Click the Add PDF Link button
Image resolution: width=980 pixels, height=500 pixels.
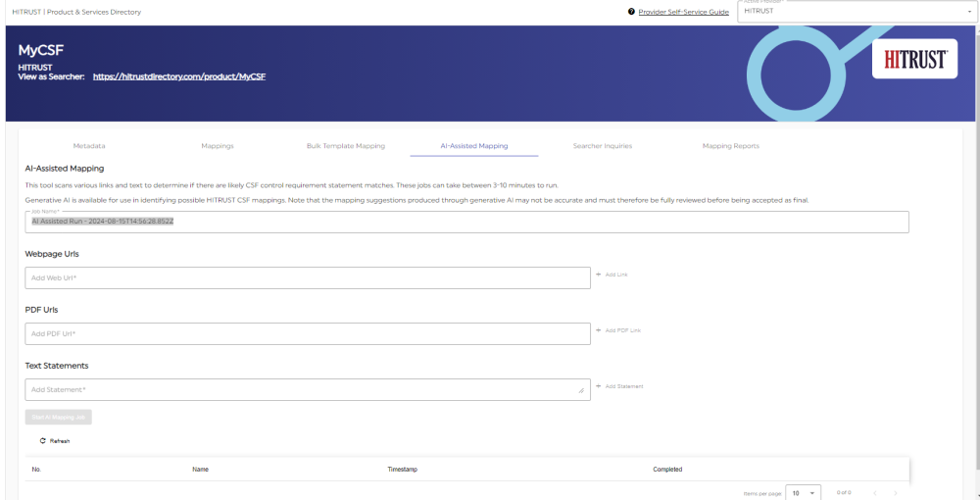[x=618, y=330]
